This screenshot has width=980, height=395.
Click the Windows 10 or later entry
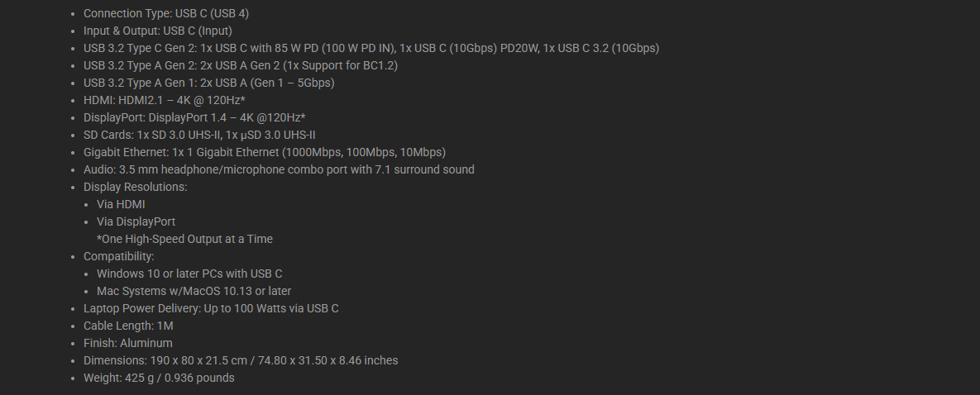189,274
